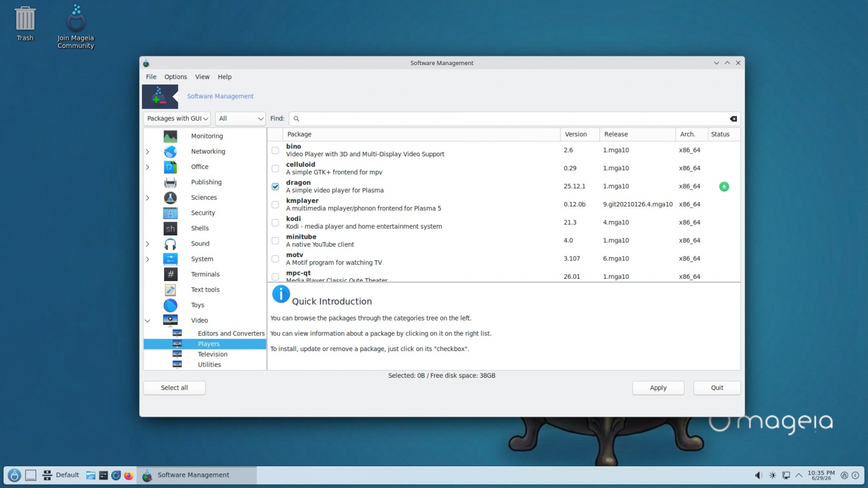
Task: Select the Terminals hash icon
Action: click(170, 274)
